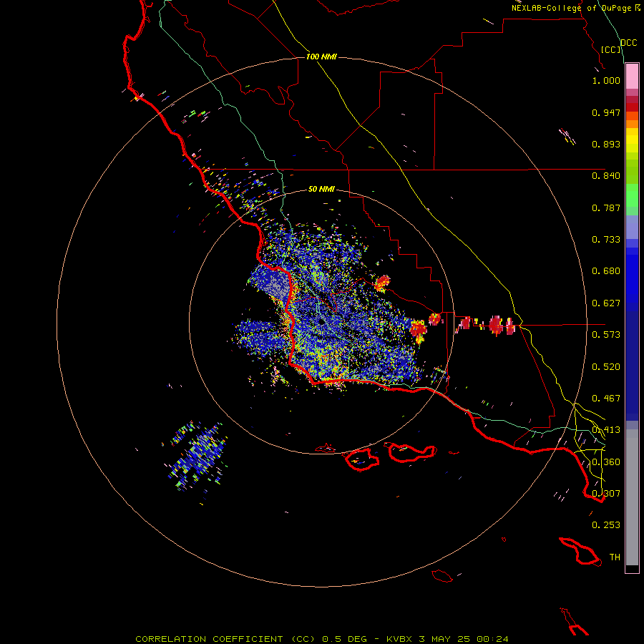Click the 100 NMI range ring label
644x644 pixels.
click(321, 57)
